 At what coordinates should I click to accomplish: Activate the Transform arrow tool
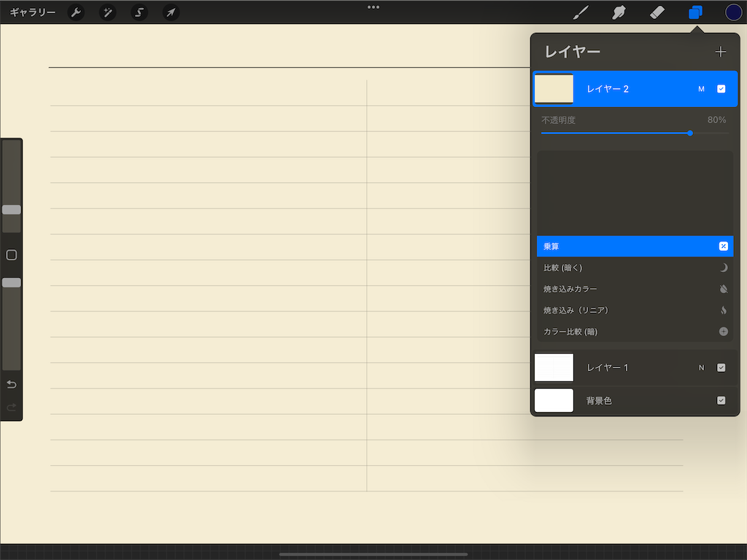point(171,12)
